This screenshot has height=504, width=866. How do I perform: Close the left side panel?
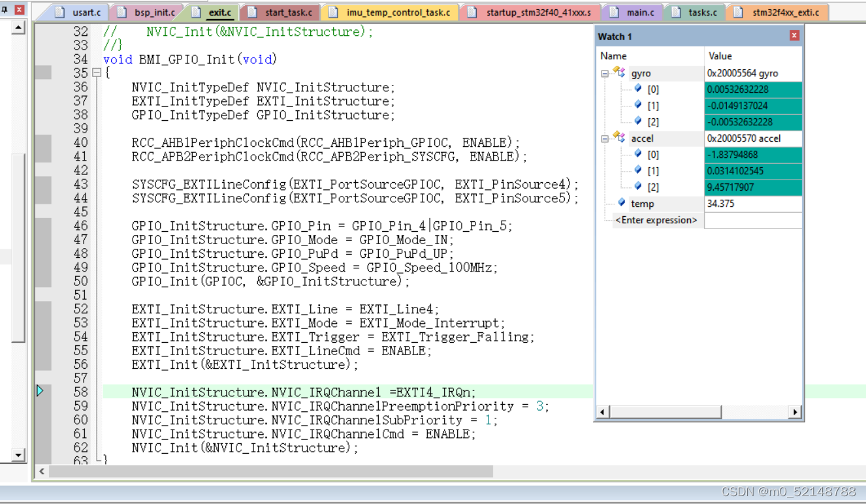pos(19,10)
